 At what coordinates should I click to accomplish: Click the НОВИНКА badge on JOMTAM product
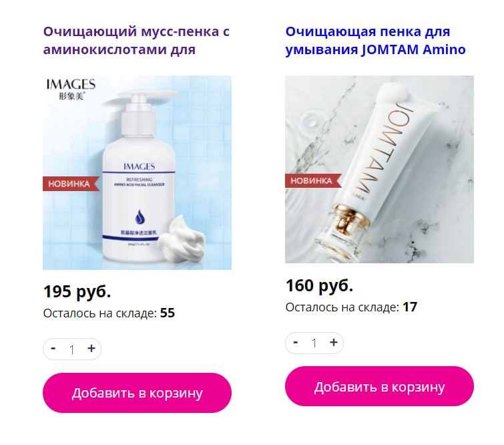tap(312, 180)
